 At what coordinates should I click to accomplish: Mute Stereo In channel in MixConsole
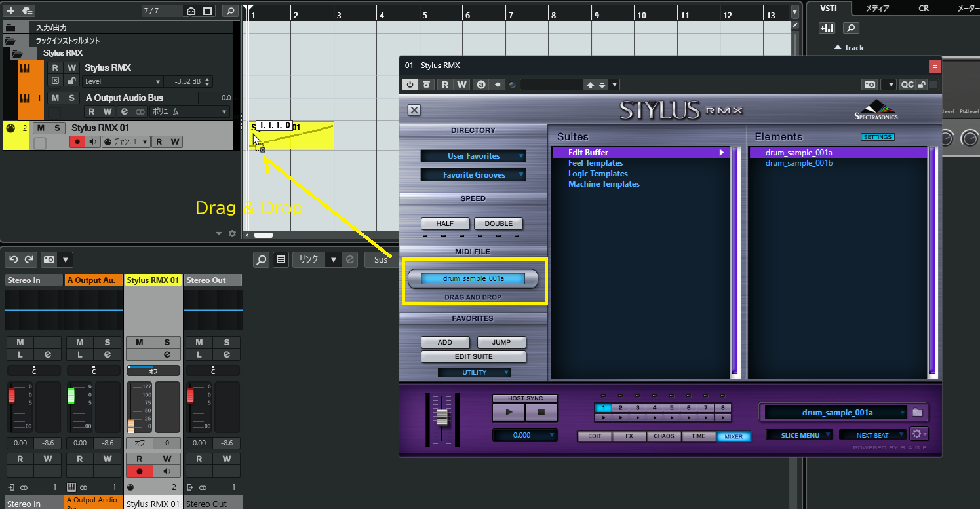click(20, 342)
